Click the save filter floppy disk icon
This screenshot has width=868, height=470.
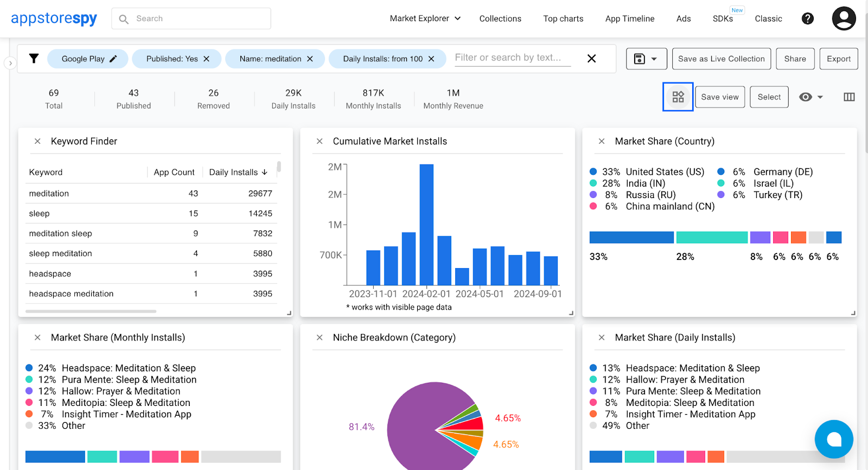(640, 59)
